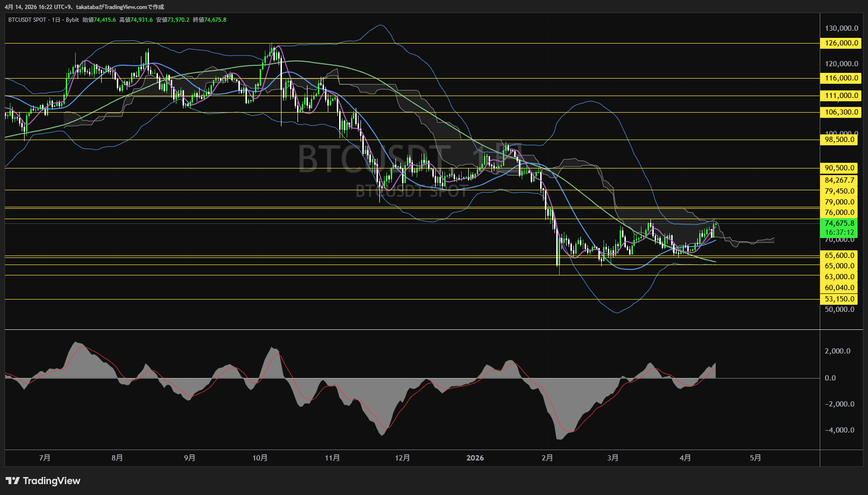Select the 98,500.0 price level label
868x495 pixels.
click(840, 140)
